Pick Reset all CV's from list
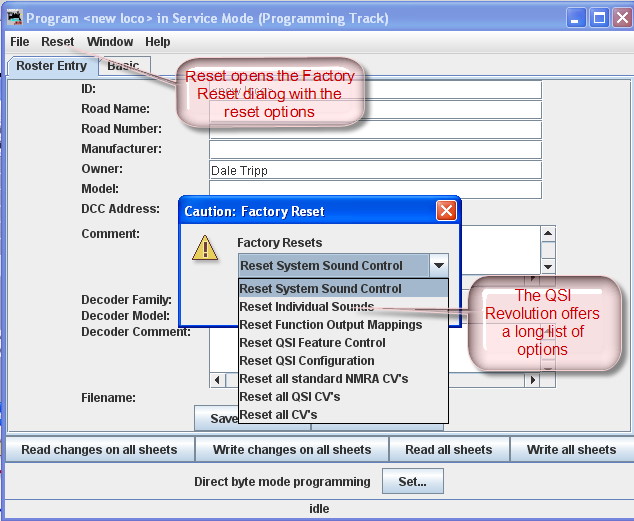The height and width of the screenshot is (521, 634). (278, 415)
